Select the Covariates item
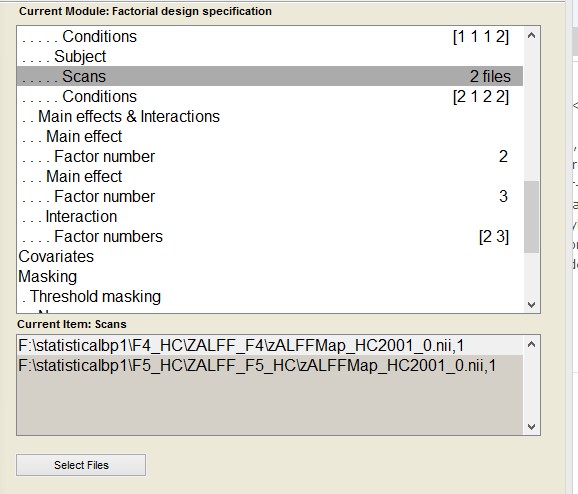This screenshot has height=494, width=578. pos(270,256)
